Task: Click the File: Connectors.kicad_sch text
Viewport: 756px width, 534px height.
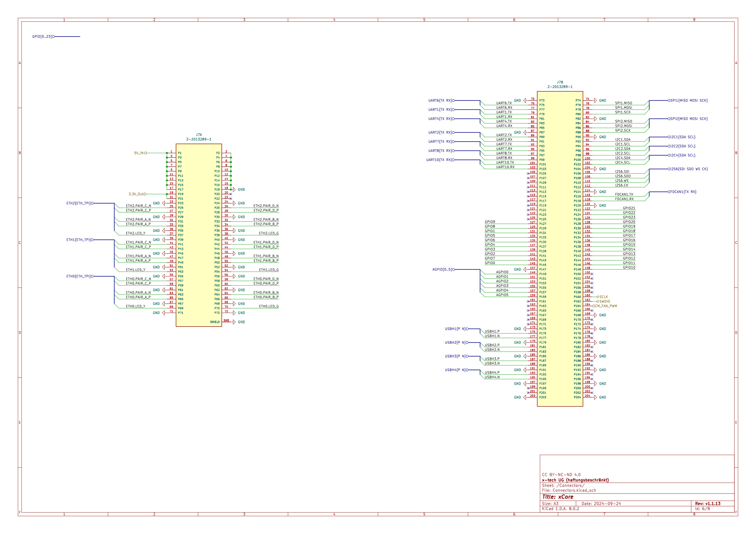Action: [x=569, y=490]
